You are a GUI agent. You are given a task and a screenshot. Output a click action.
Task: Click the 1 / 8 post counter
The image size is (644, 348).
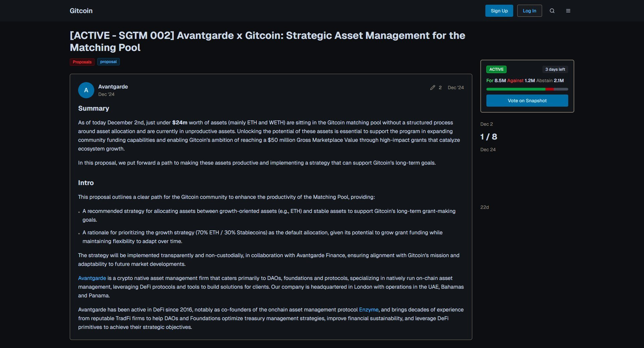coord(488,137)
